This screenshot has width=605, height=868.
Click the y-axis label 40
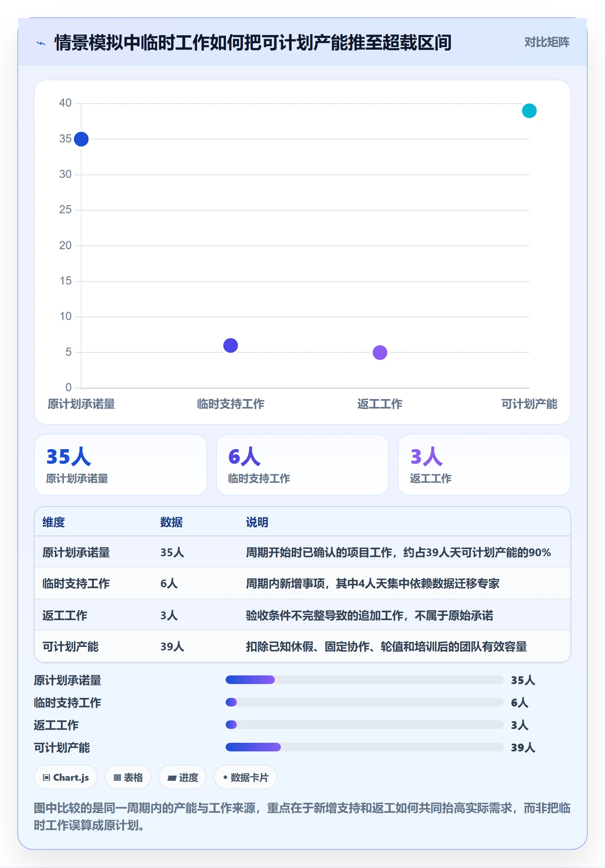point(65,103)
